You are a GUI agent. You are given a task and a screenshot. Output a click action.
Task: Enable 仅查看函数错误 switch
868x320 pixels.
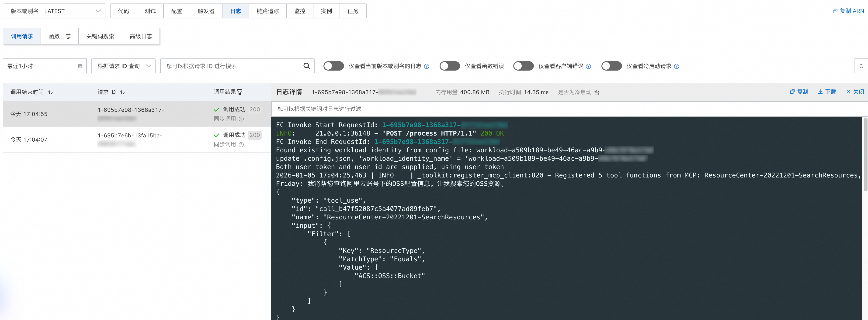[449, 66]
